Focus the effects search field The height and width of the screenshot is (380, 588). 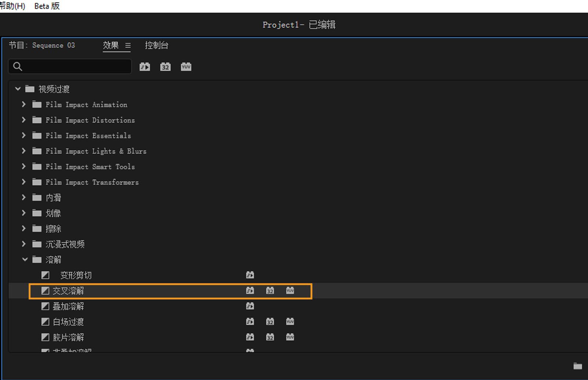(x=70, y=67)
